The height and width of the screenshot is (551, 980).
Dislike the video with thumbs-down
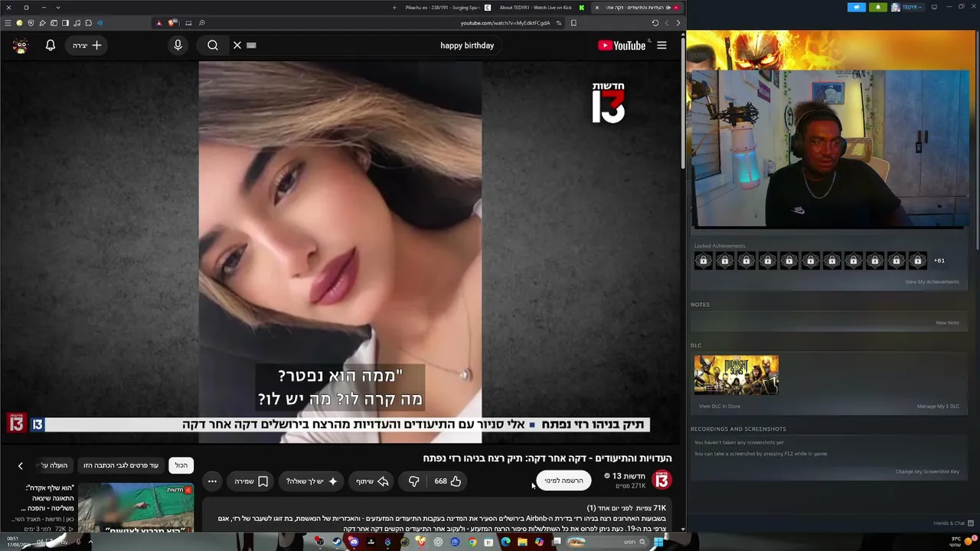[413, 481]
